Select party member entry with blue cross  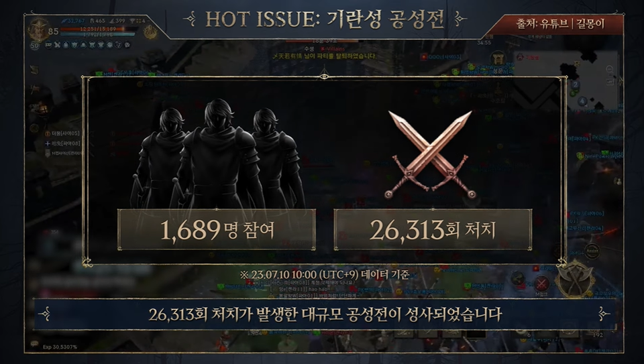[62, 143]
